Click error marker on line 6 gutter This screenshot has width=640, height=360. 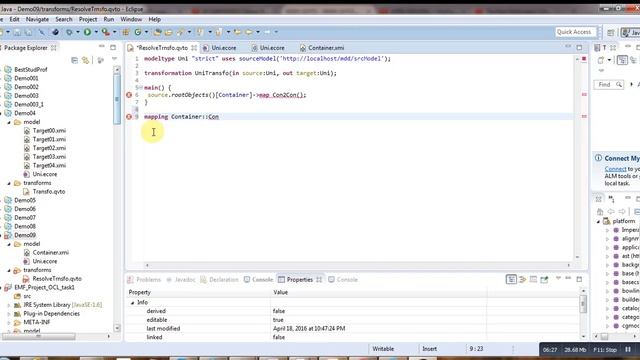129,95
